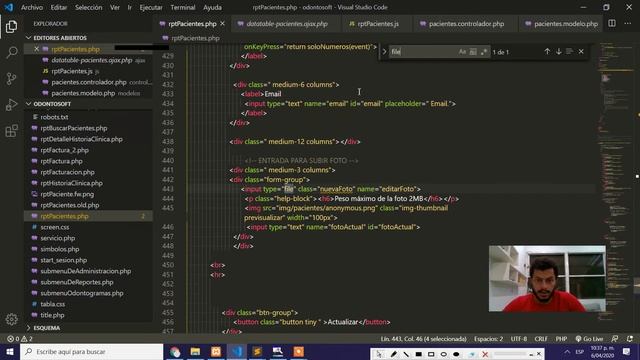The width and height of the screenshot is (640, 360).
Task: Switch to the rptPacientes.js tab
Action: 377,24
